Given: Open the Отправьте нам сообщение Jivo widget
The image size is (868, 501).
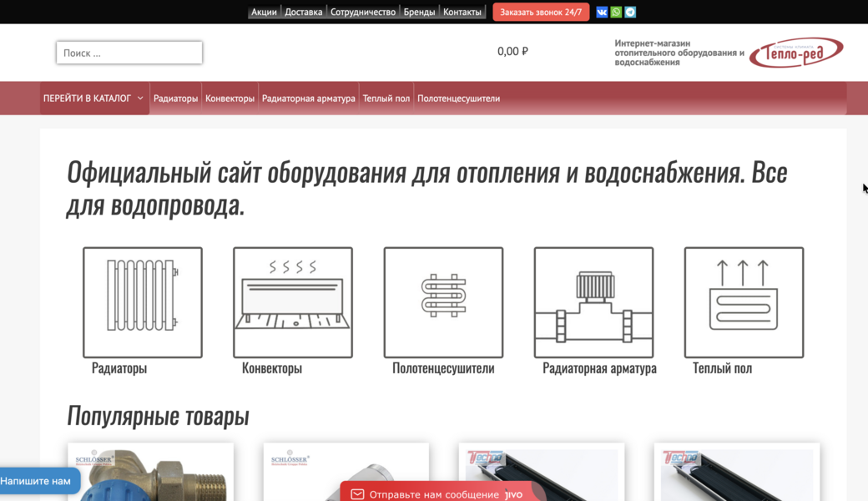Looking at the screenshot, I should [x=442, y=493].
